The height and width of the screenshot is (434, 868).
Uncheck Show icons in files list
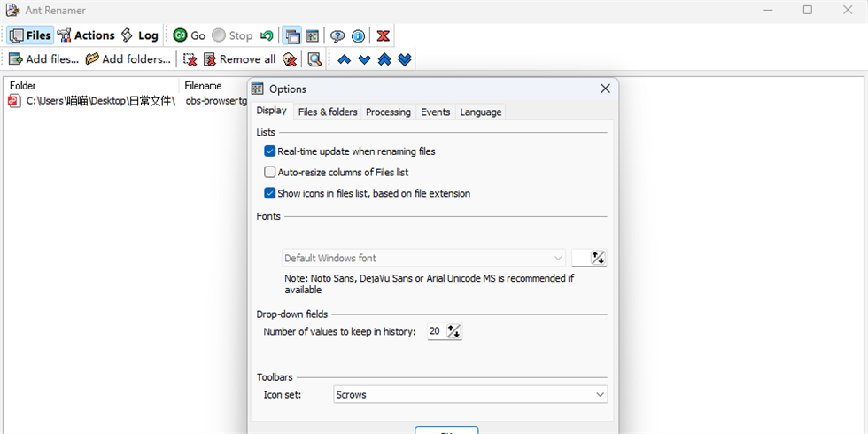click(270, 193)
